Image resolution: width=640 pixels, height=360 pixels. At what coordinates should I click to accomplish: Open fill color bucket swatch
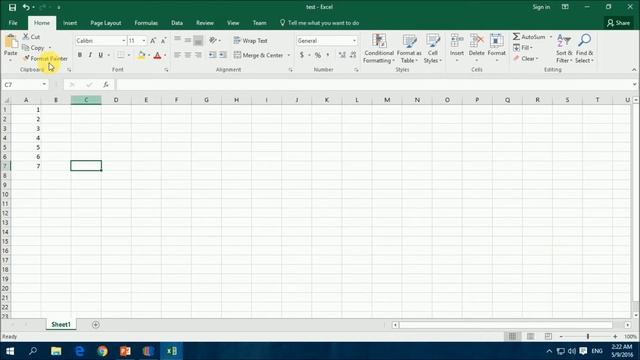click(141, 55)
